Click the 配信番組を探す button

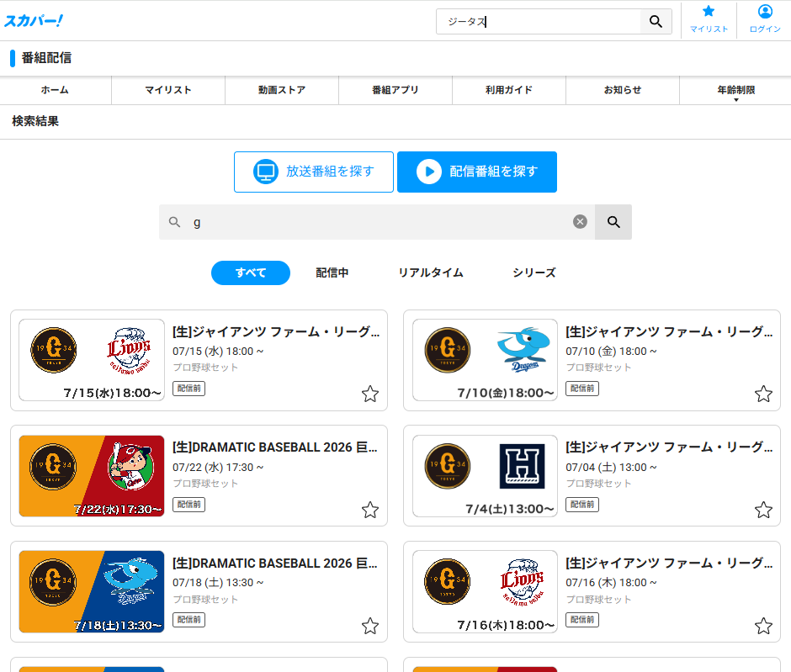tap(477, 172)
